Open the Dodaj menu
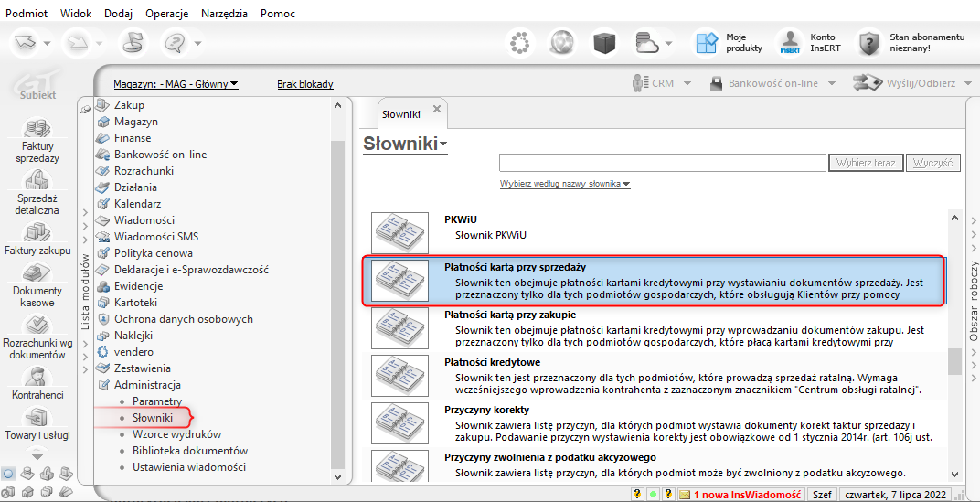This screenshot has width=980, height=502. [120, 13]
